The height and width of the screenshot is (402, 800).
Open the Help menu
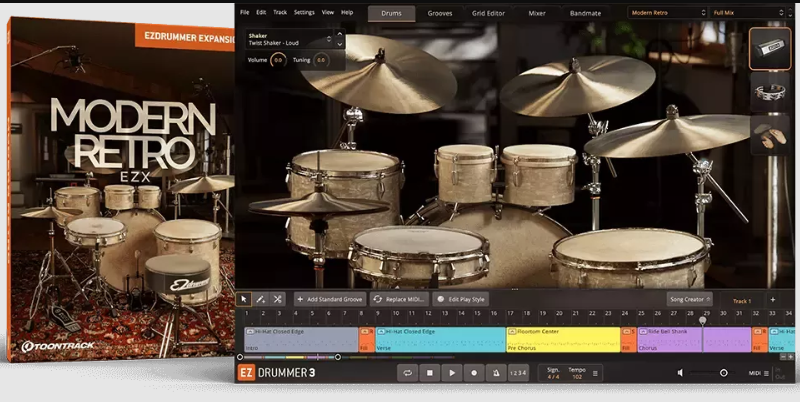click(x=347, y=12)
